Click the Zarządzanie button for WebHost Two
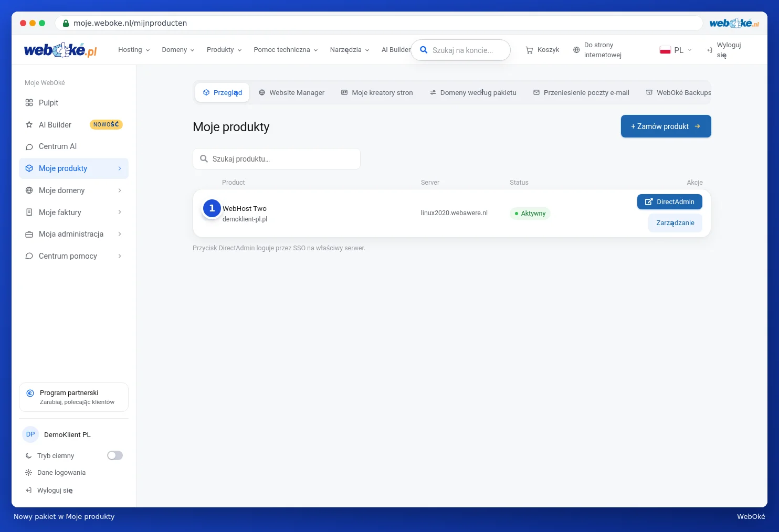 point(675,223)
